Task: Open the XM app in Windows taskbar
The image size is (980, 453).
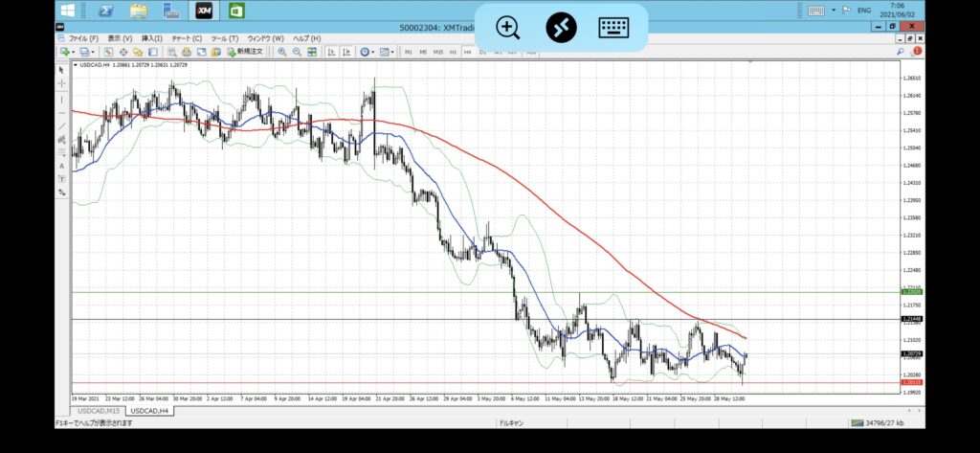Action: click(203, 11)
